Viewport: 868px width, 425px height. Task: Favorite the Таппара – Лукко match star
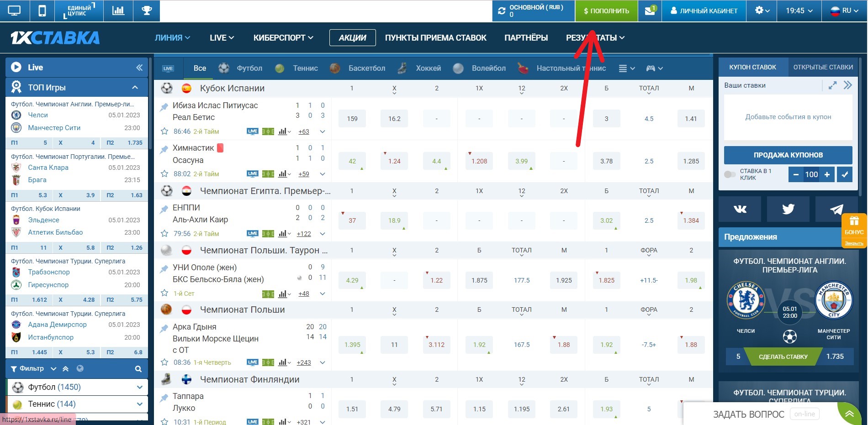[164, 422]
